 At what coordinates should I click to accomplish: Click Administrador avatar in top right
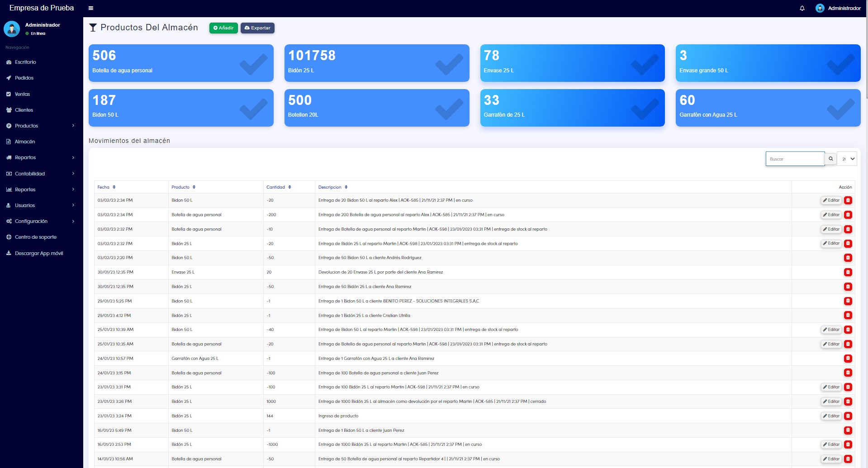(820, 8)
